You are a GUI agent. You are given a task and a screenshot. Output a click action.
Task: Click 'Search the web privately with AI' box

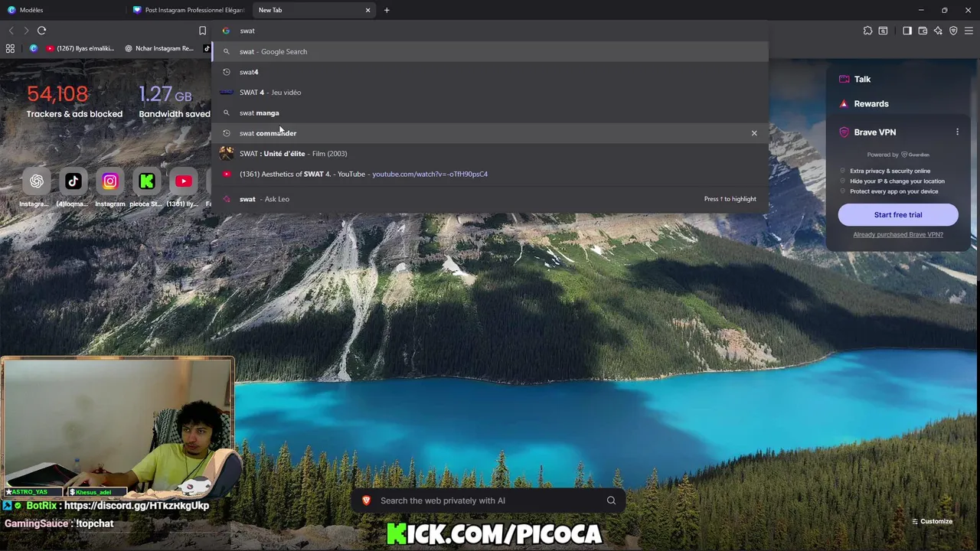pos(490,500)
